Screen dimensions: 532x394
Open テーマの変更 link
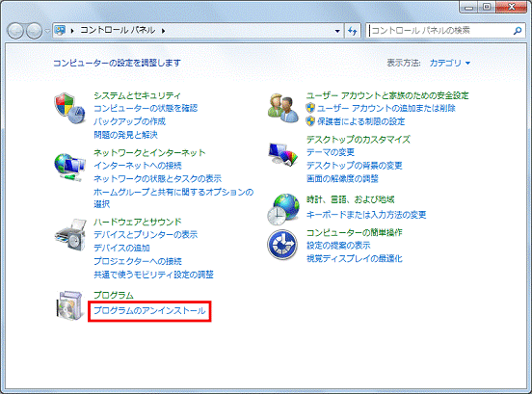click(x=331, y=152)
